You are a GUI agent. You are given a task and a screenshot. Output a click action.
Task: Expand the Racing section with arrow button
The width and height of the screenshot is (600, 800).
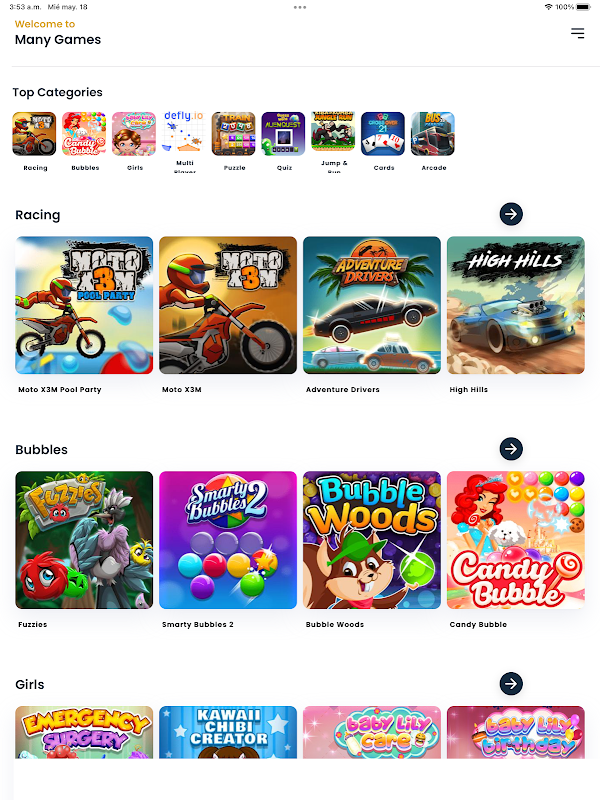(x=511, y=214)
